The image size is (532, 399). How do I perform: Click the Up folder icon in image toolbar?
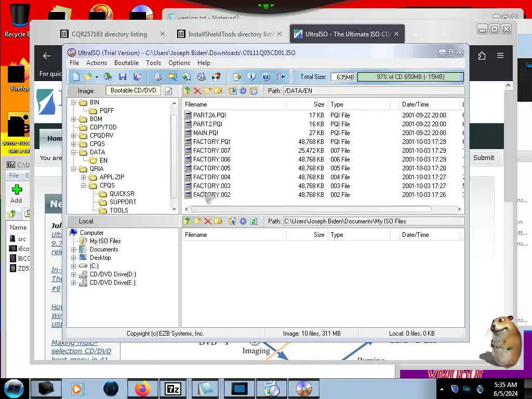click(x=187, y=91)
